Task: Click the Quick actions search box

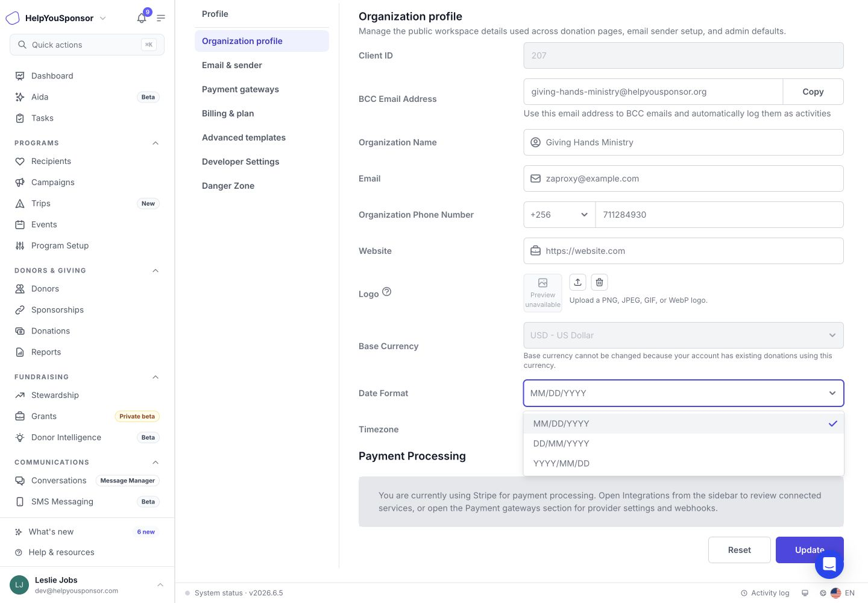Action: [x=87, y=45]
